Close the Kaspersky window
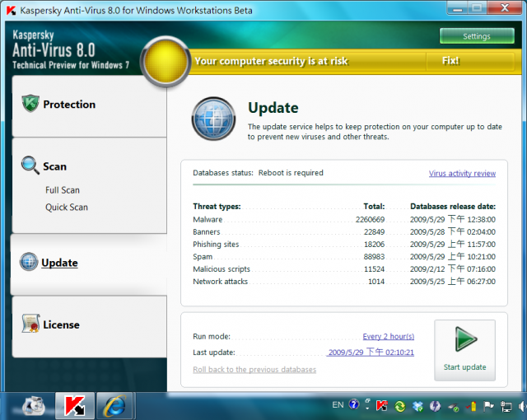Image resolution: width=527 pixels, height=420 pixels. [x=505, y=8]
